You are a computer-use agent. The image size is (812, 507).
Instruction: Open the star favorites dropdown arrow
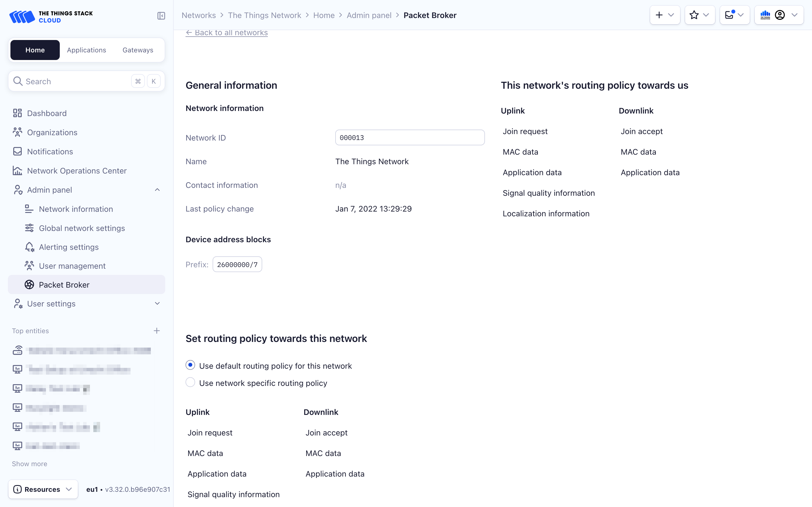(707, 15)
